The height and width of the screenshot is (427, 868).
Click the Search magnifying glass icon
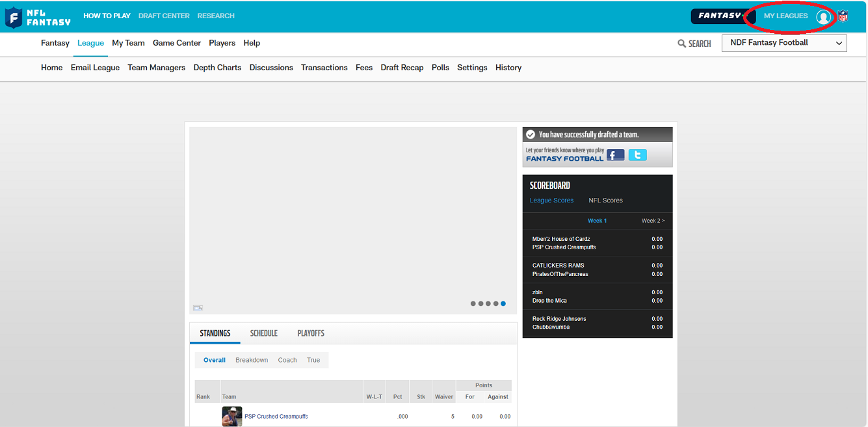(681, 44)
